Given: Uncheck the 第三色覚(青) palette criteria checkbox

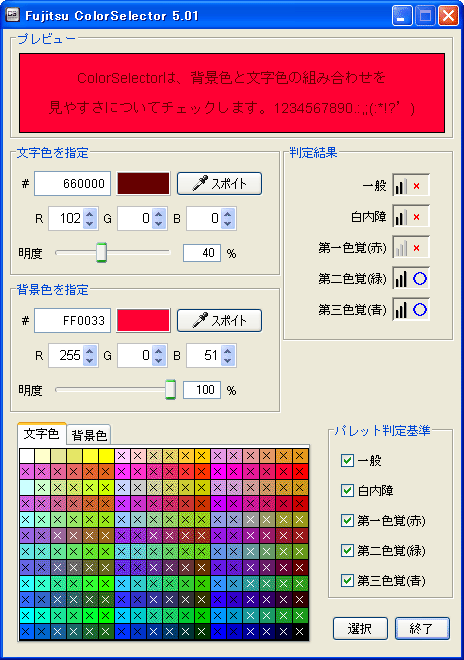Looking at the screenshot, I should pyautogui.click(x=347, y=581).
